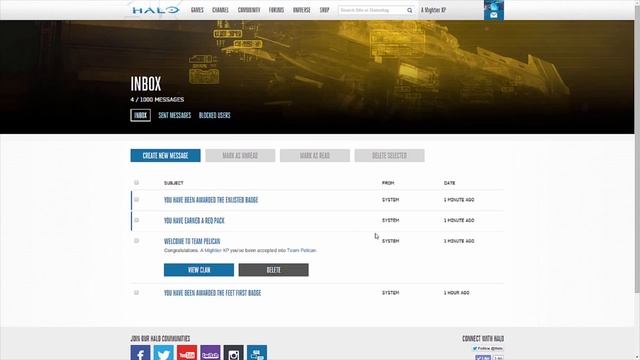Click the profile avatar above the envelope
The width and height of the screenshot is (640, 360).
[493, 6]
